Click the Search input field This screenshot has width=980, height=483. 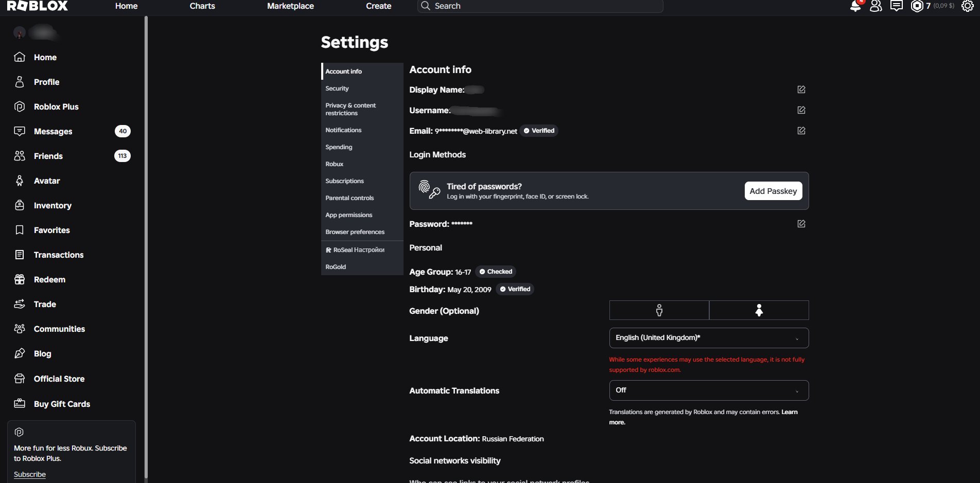coord(540,6)
